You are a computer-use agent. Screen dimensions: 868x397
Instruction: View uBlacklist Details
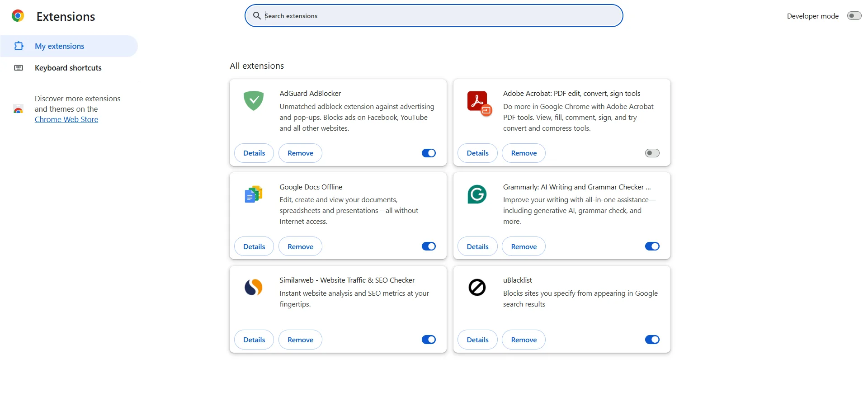pos(477,340)
